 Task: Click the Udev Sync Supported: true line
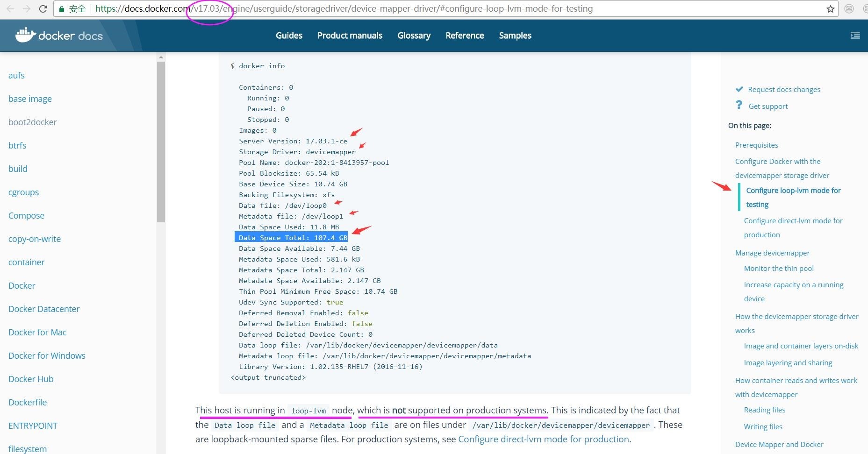coord(291,302)
